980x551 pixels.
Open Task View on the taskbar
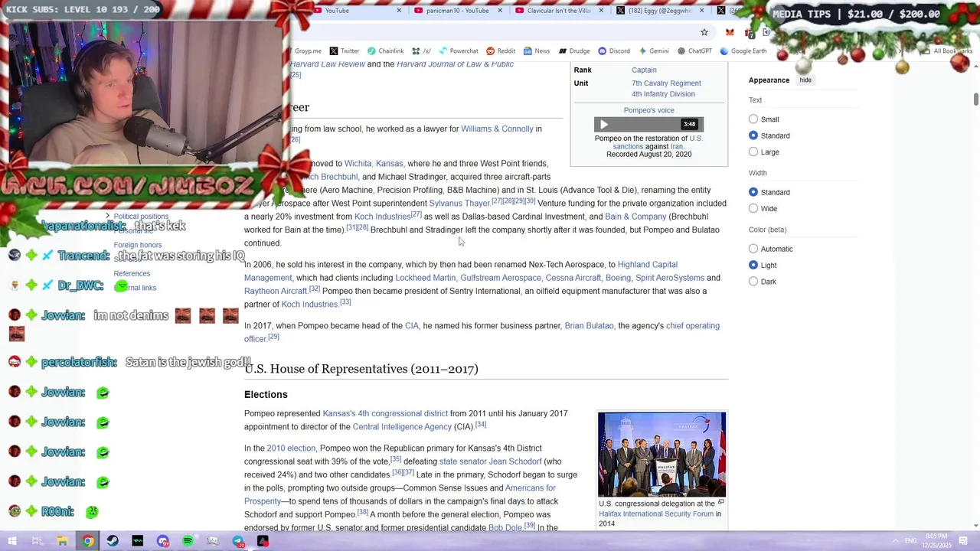tap(37, 541)
